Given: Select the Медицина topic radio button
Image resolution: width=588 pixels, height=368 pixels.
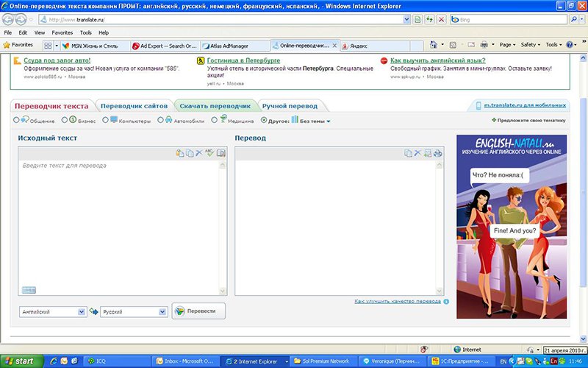Looking at the screenshot, I should (x=214, y=120).
